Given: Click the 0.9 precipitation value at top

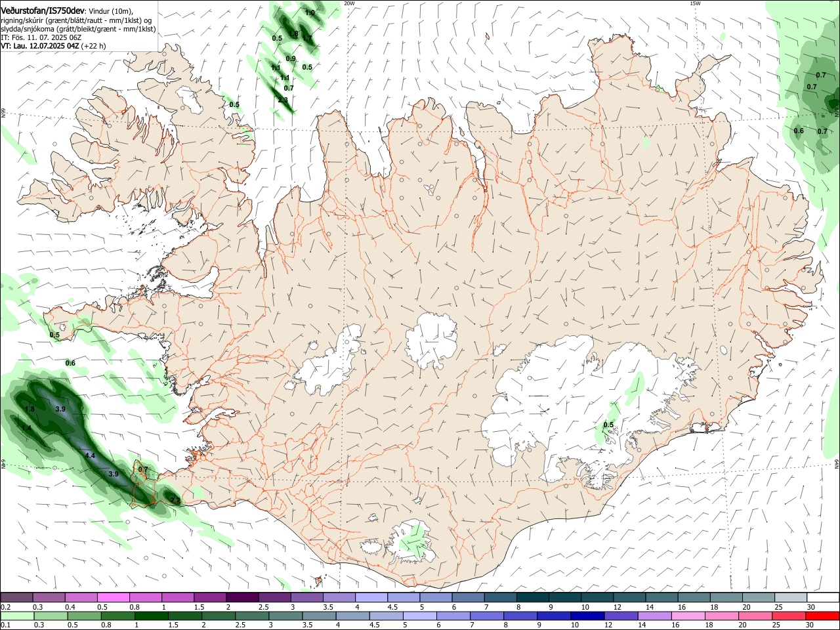Looking at the screenshot, I should 291,58.
